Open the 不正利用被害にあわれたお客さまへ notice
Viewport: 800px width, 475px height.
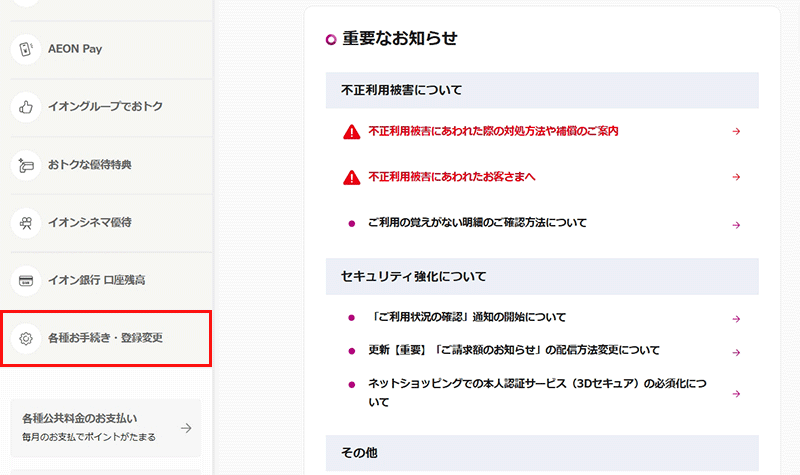tap(452, 177)
